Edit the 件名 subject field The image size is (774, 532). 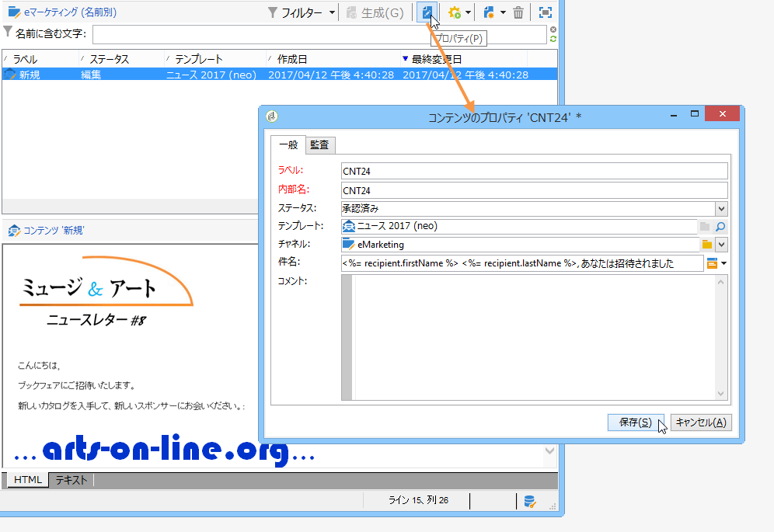point(522,263)
